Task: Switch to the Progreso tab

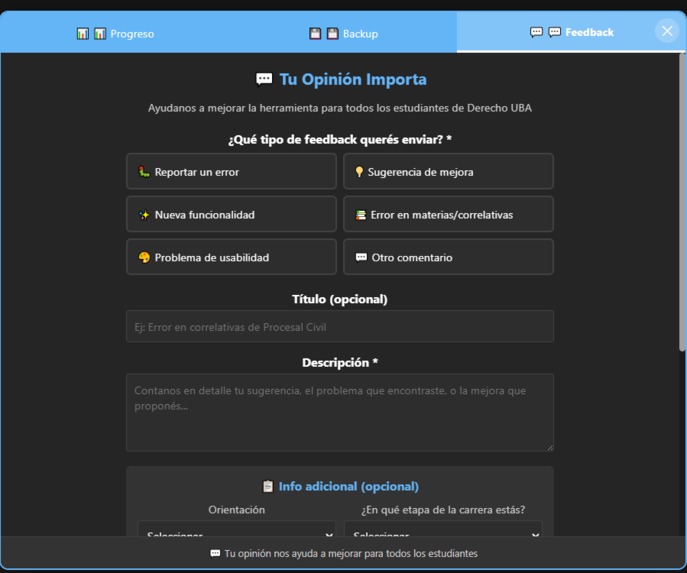Action: (x=115, y=33)
